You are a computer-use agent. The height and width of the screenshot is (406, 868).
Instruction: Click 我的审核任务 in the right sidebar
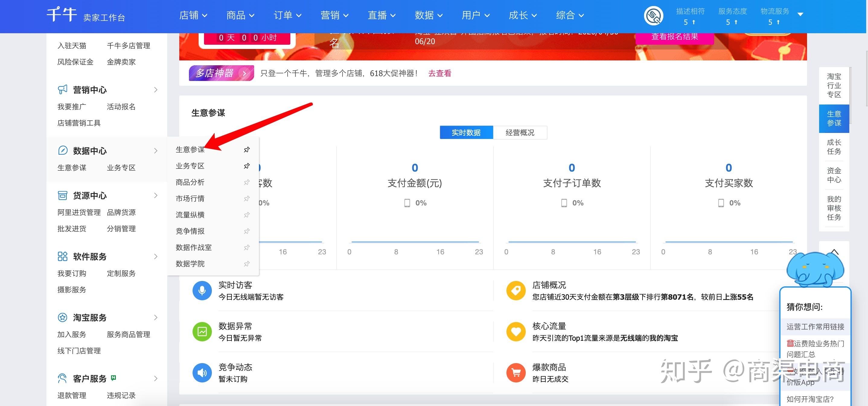pos(834,208)
